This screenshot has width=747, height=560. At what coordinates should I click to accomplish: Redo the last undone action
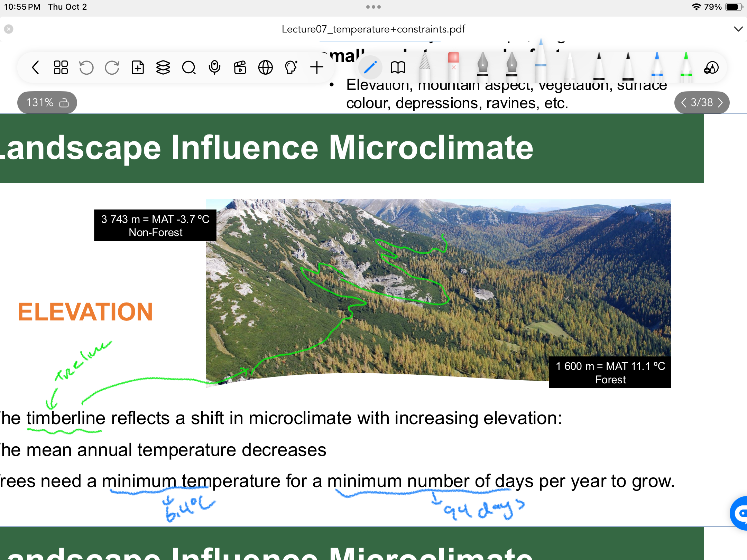coord(112,67)
